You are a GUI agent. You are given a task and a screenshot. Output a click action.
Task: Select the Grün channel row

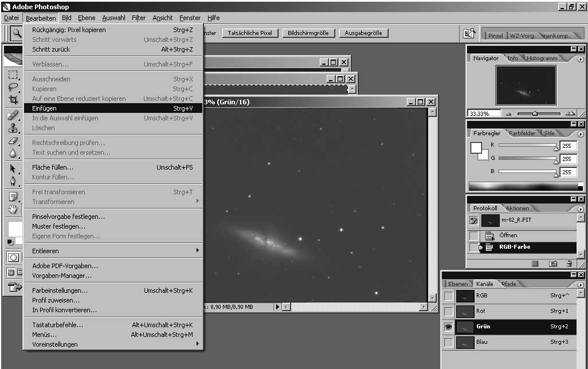tap(516, 327)
